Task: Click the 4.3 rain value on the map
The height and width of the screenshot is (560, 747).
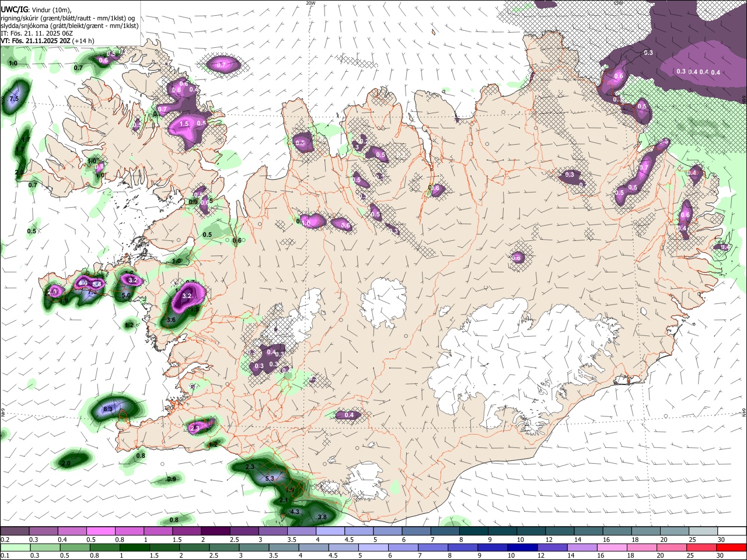Action: coord(295,512)
